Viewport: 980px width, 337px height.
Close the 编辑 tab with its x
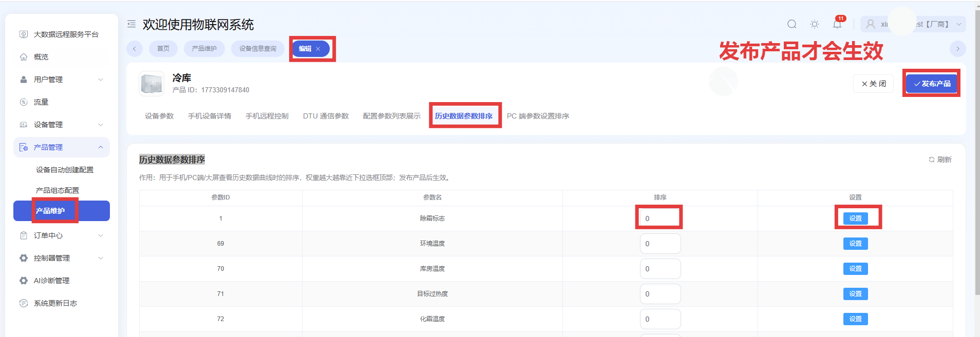318,49
